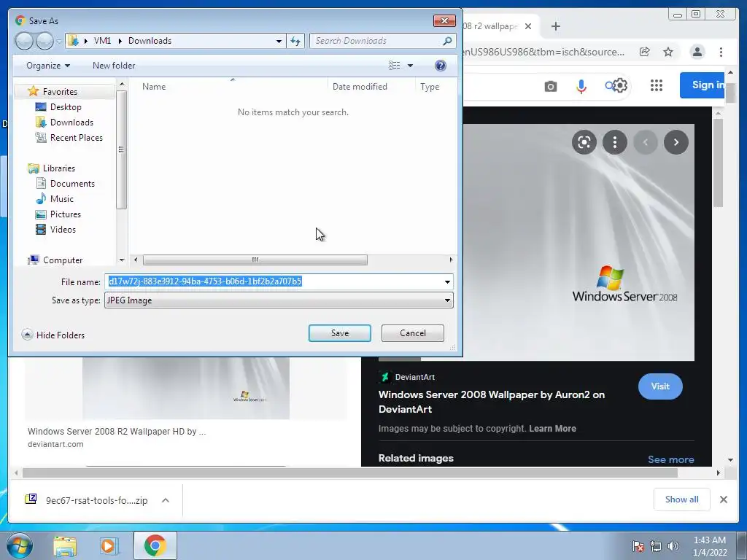Click Google search by image camera icon
The height and width of the screenshot is (560, 747).
[x=551, y=86]
